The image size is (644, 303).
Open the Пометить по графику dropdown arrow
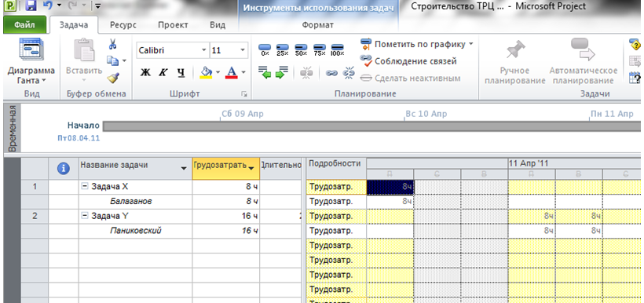click(x=471, y=44)
